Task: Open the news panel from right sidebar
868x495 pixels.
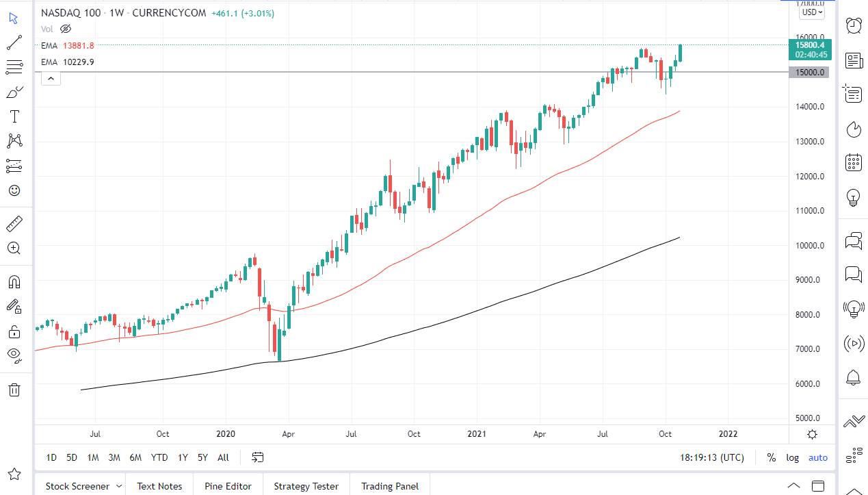Action: pos(853,60)
